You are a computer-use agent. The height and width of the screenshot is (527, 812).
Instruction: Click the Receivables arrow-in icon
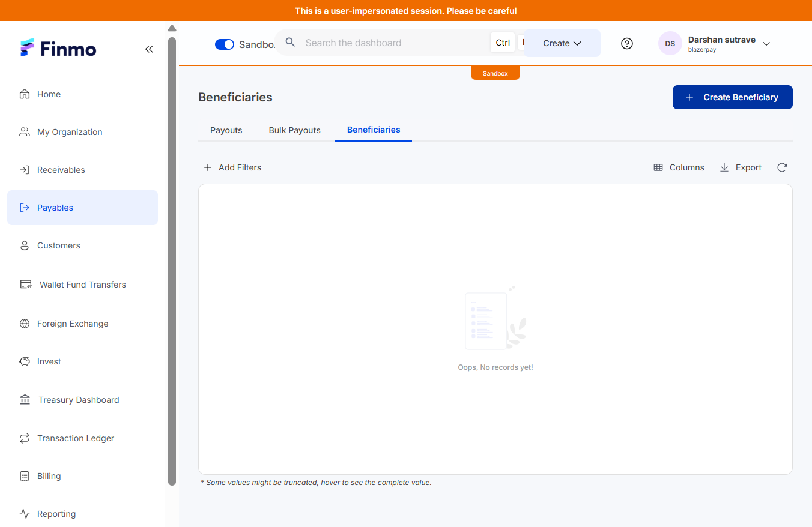25,170
